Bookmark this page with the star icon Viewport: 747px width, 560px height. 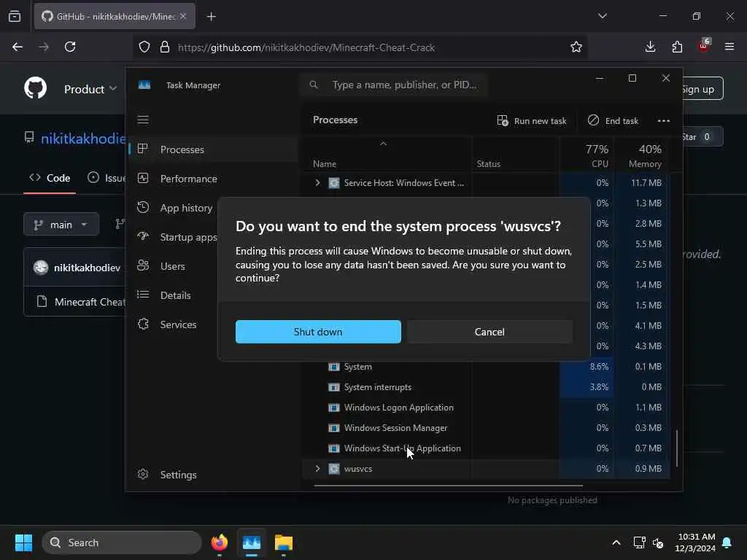point(576,47)
